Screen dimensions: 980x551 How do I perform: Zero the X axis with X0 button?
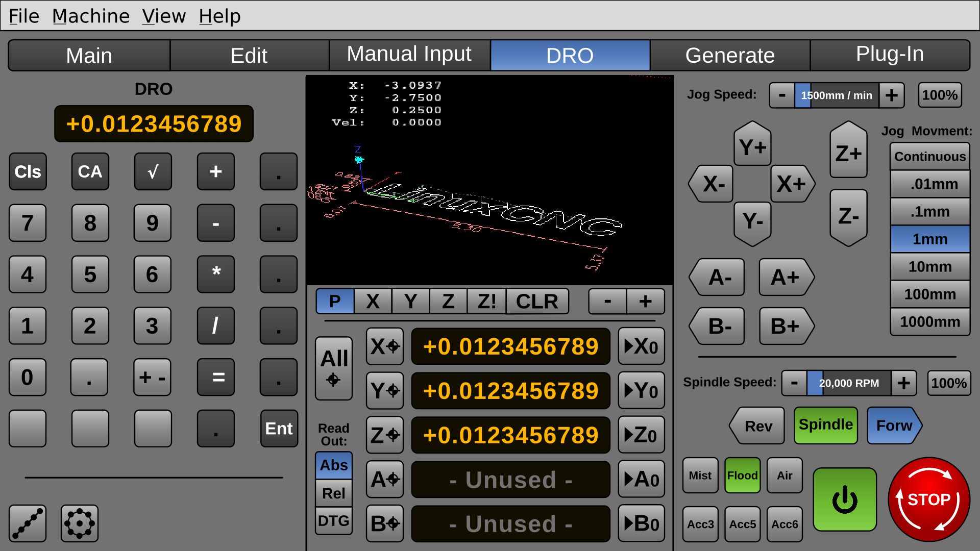(x=642, y=346)
